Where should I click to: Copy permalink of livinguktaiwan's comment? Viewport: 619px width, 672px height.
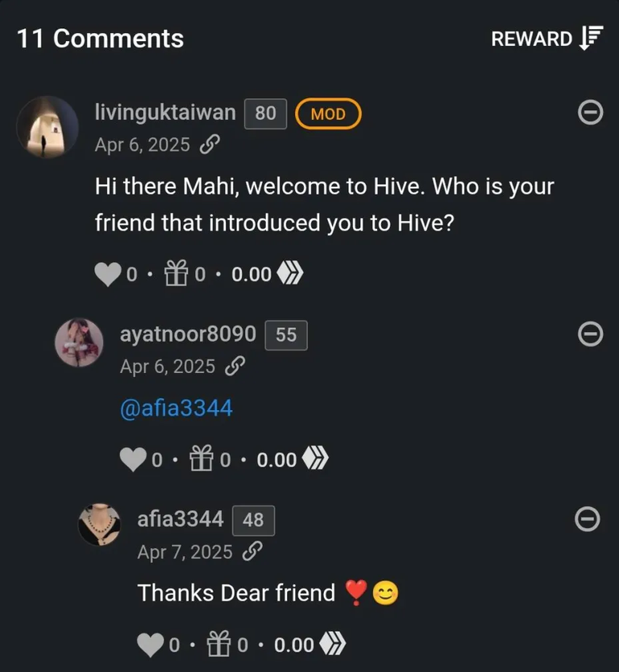pyautogui.click(x=210, y=144)
